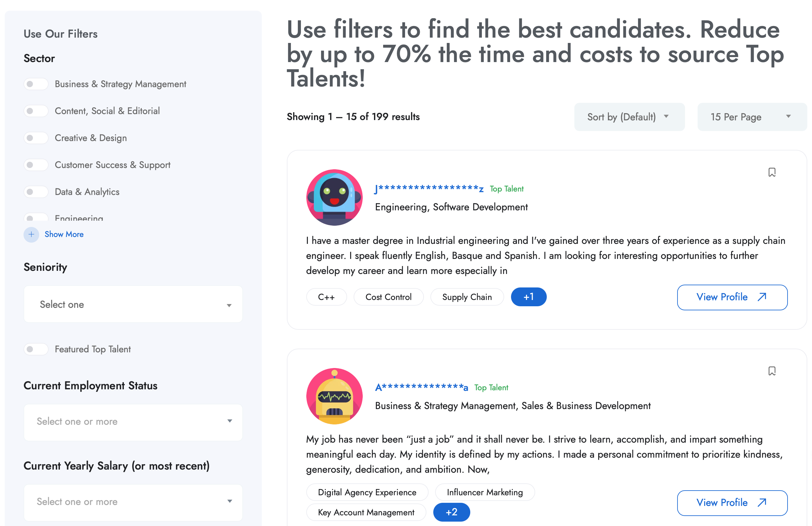Bookmark the second candidate A***a

click(x=772, y=371)
